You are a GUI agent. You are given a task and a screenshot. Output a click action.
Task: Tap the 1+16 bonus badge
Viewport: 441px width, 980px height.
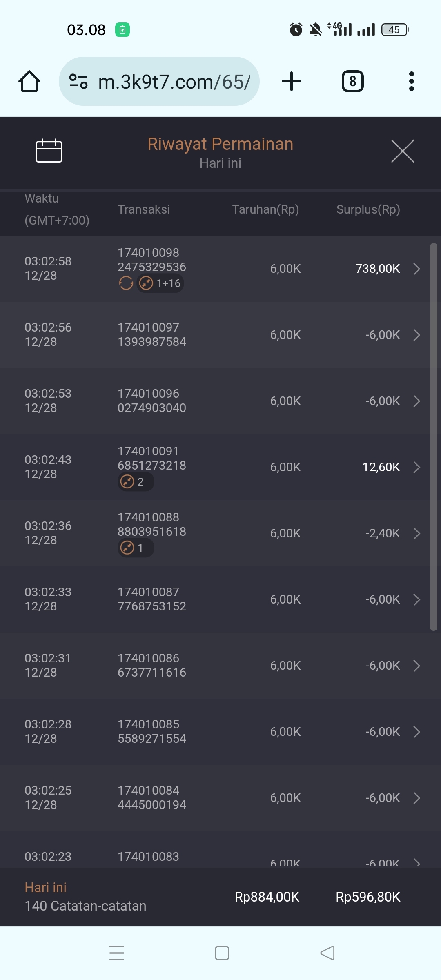(160, 283)
